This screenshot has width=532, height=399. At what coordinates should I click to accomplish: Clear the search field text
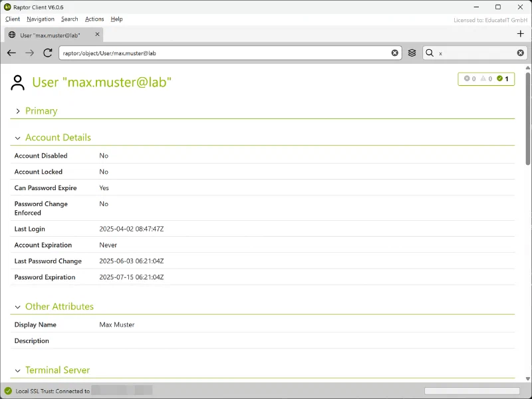click(521, 53)
